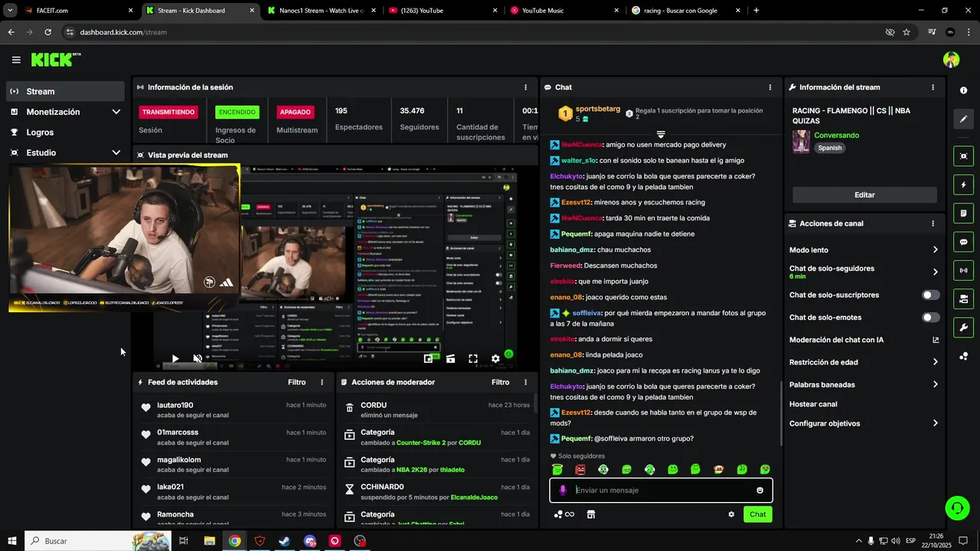980x551 pixels.
Task: Click Hostear canal
Action: [x=813, y=404]
